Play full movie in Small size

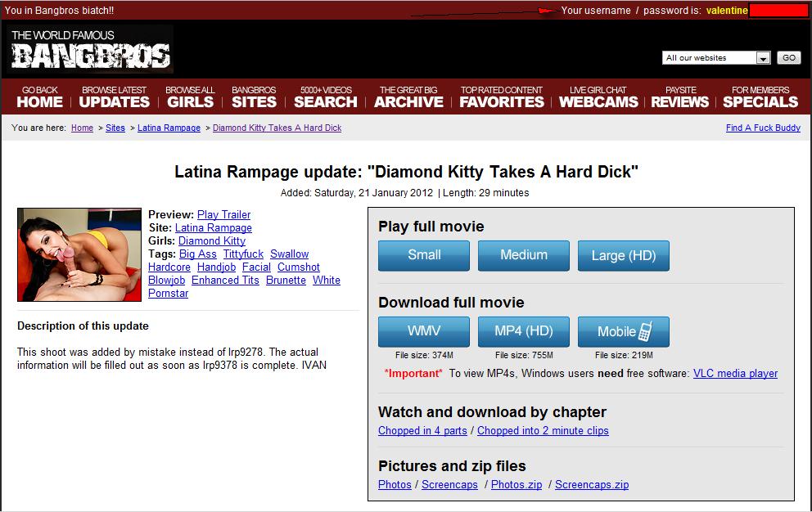point(424,255)
